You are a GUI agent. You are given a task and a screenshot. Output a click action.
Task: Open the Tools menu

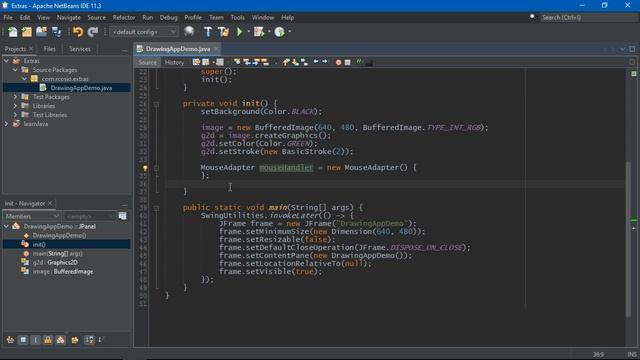[238, 18]
